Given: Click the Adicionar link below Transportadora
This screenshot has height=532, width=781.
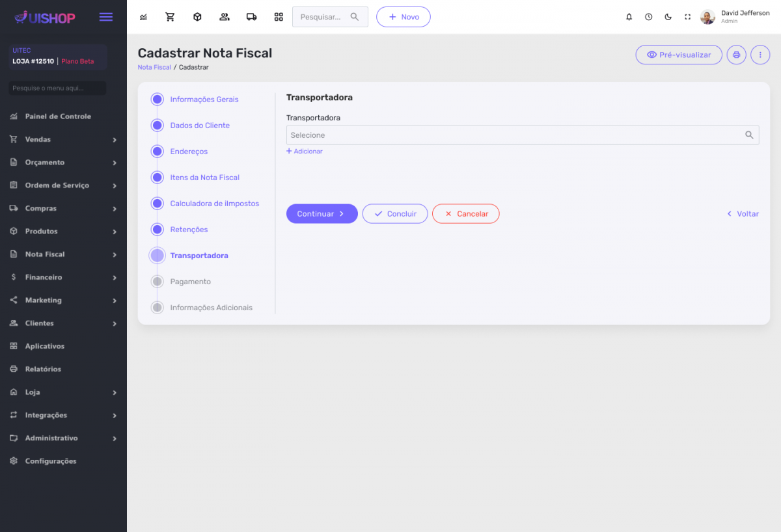Looking at the screenshot, I should (x=305, y=152).
